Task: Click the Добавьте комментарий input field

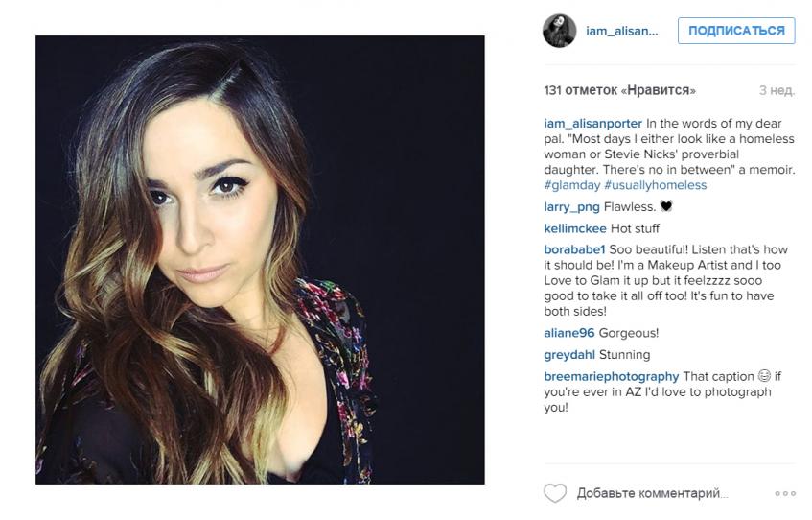Action: click(x=653, y=493)
